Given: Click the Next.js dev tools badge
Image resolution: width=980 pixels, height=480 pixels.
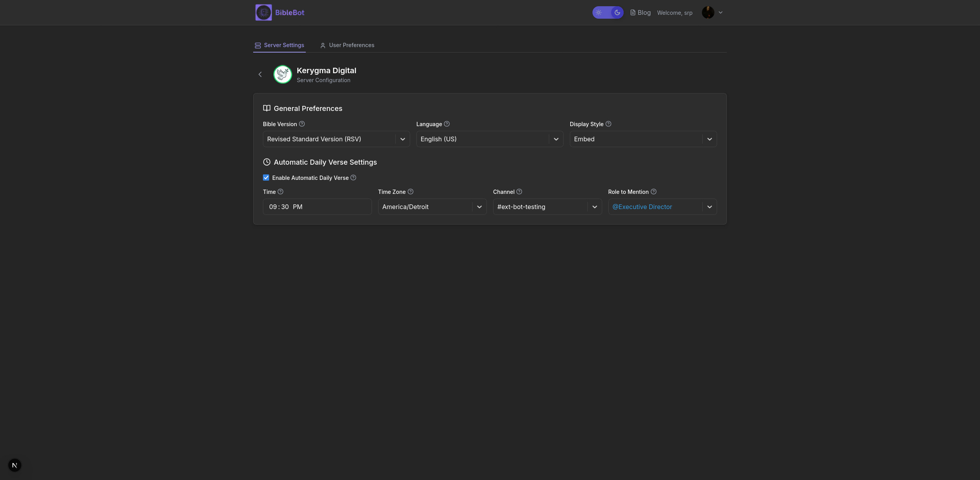Looking at the screenshot, I should [15, 465].
